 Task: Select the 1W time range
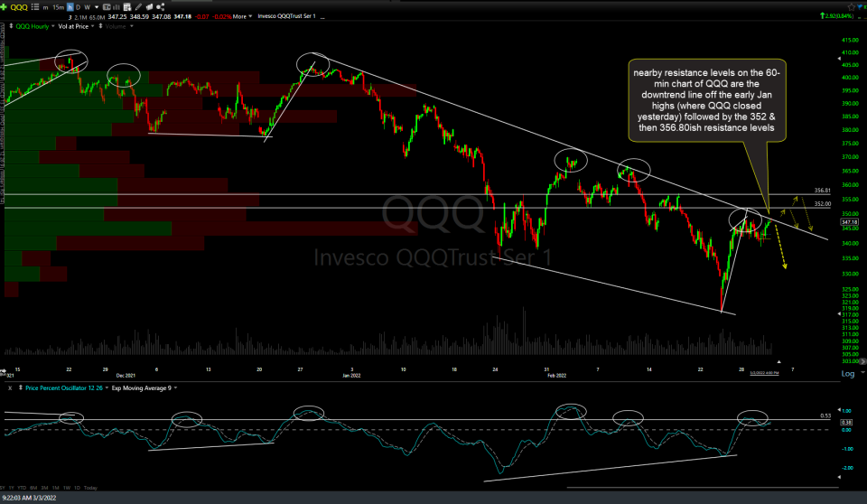tap(67, 488)
